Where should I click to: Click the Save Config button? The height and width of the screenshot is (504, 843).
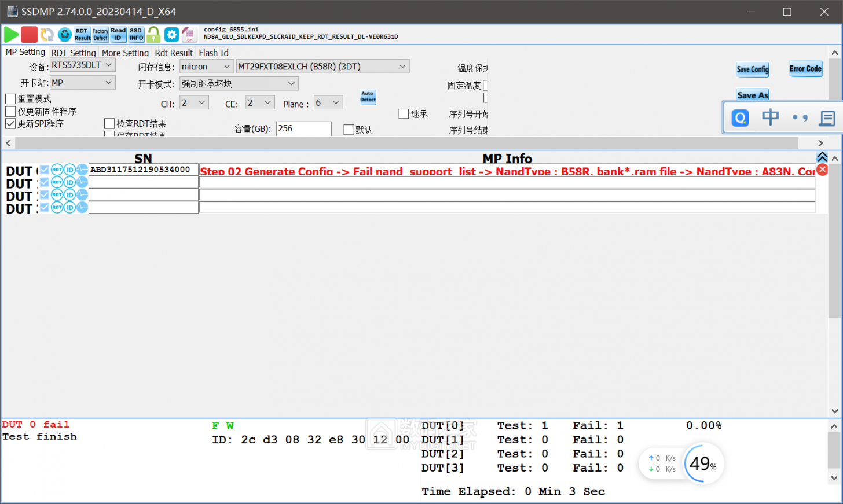752,69
